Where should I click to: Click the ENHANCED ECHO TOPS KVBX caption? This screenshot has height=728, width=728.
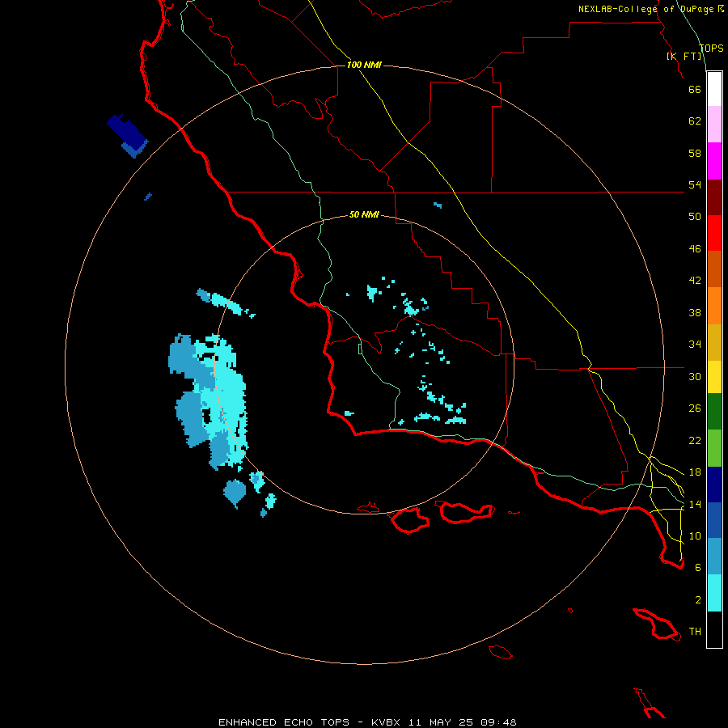click(x=367, y=722)
